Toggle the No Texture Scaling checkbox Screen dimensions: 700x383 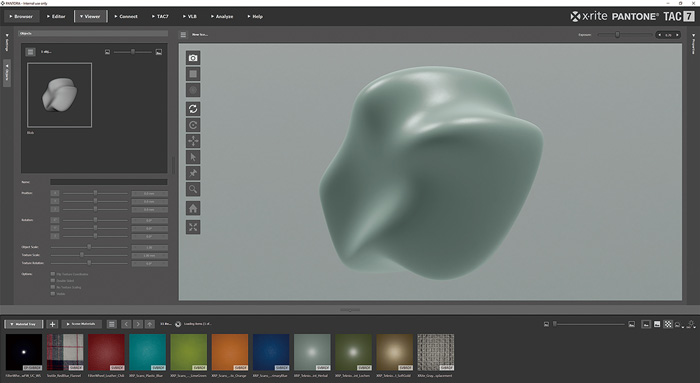(x=53, y=287)
